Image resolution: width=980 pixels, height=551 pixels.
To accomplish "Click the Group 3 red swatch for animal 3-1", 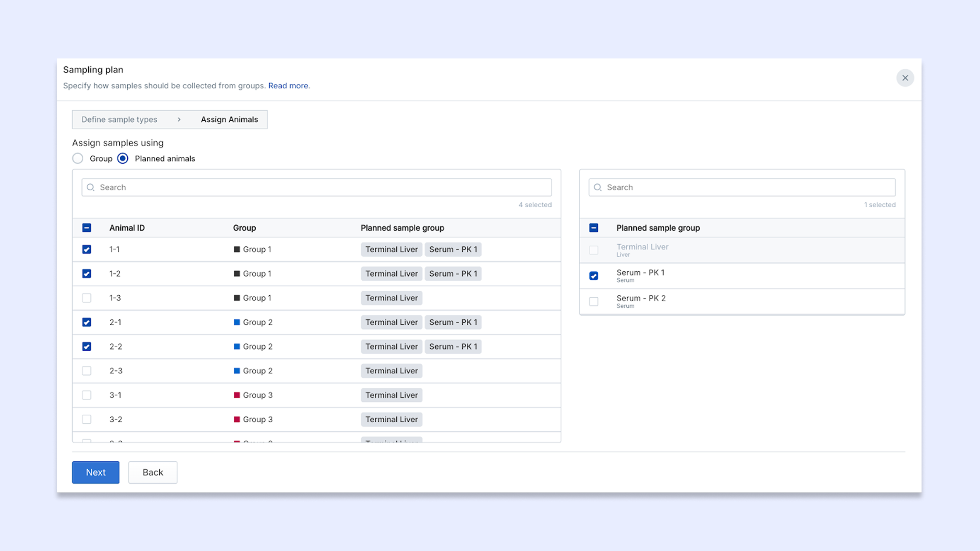I will click(237, 395).
